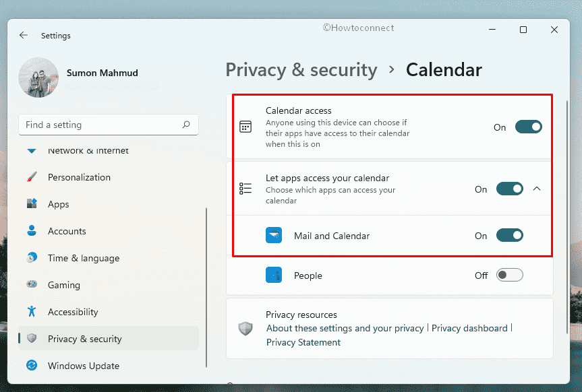Navigate back using the back arrow
The height and width of the screenshot is (392, 582).
pyautogui.click(x=23, y=35)
